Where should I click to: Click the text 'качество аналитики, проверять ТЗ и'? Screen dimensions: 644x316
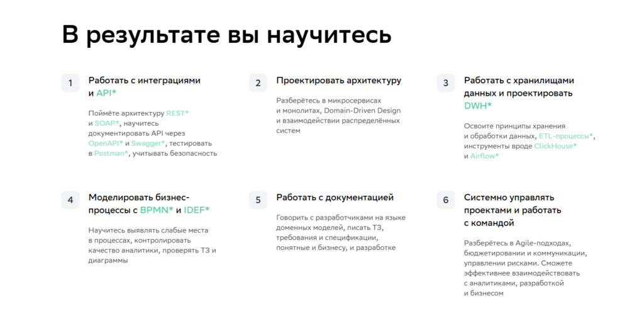pyautogui.click(x=152, y=251)
